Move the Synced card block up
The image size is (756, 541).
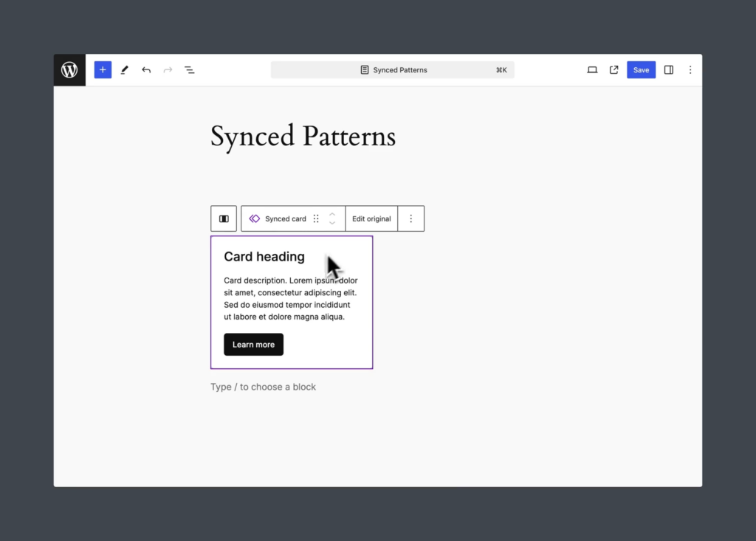[332, 214]
